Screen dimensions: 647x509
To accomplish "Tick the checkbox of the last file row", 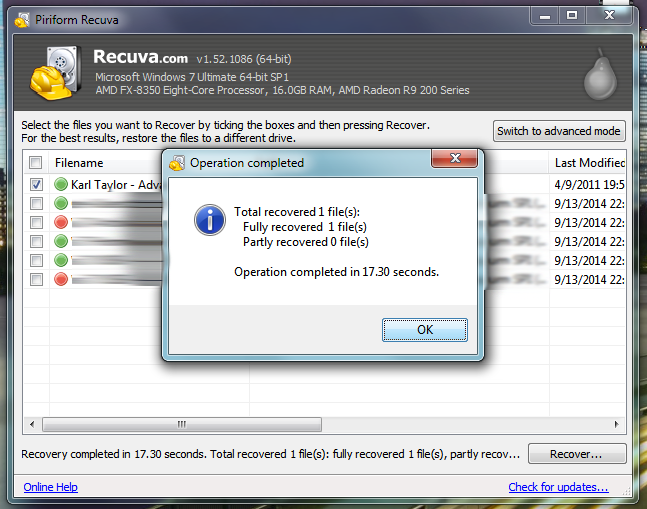I will coord(36,279).
